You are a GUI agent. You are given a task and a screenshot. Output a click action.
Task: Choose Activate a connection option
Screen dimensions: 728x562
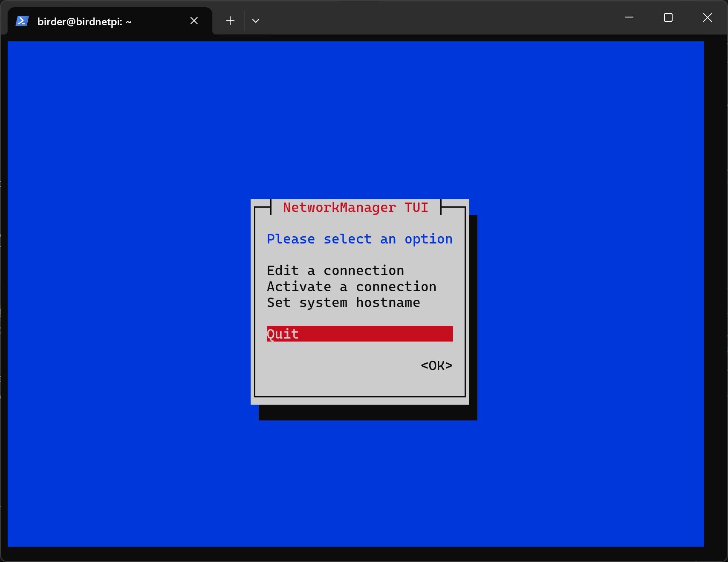pos(351,287)
